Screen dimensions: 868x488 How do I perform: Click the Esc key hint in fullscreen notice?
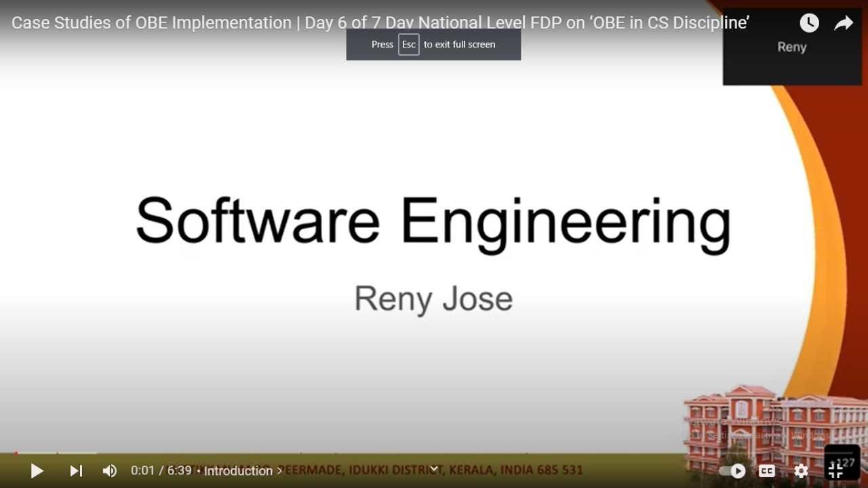point(408,44)
